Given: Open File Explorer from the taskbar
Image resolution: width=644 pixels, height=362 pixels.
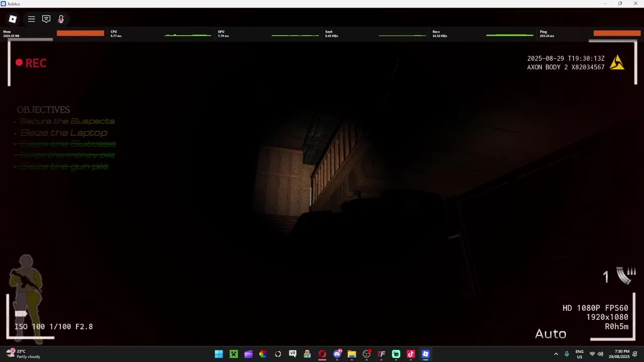Looking at the screenshot, I should coord(352,354).
